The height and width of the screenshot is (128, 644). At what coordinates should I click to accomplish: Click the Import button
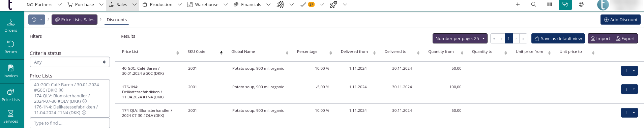click(600, 38)
